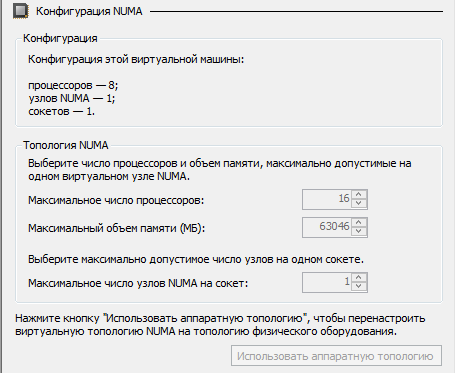Decrement the NUMA nodes per socket spinner
Viewport: 456px width, 373px height.
(x=359, y=287)
